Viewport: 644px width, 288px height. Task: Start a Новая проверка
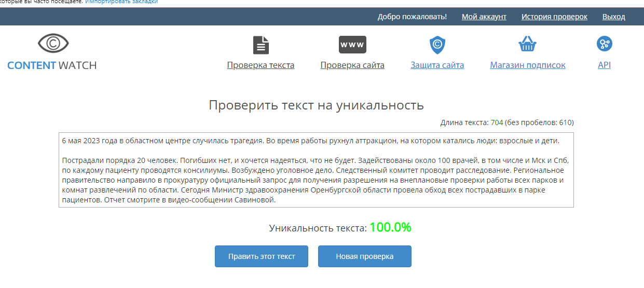pyautogui.click(x=364, y=256)
